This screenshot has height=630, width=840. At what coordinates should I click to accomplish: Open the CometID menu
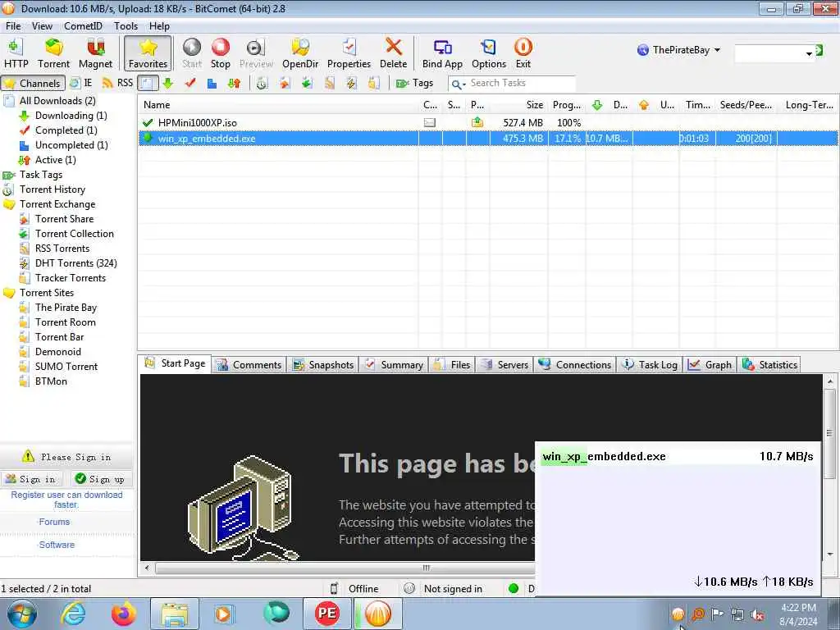tap(83, 25)
